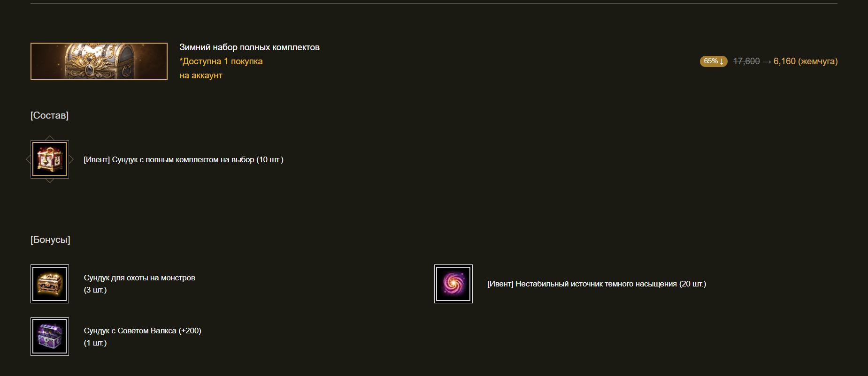
Task: Click the monster hunting chest icon
Action: (50, 284)
